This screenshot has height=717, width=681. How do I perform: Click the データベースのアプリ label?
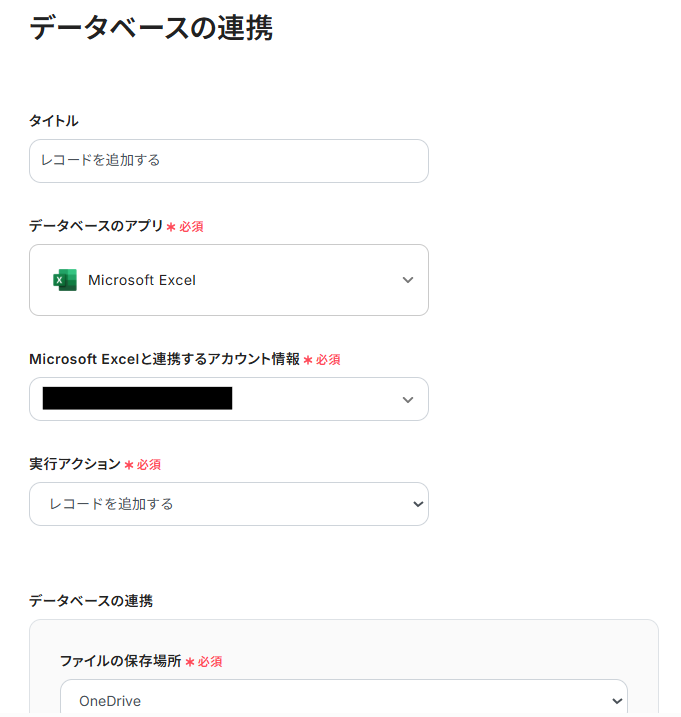[x=96, y=226]
